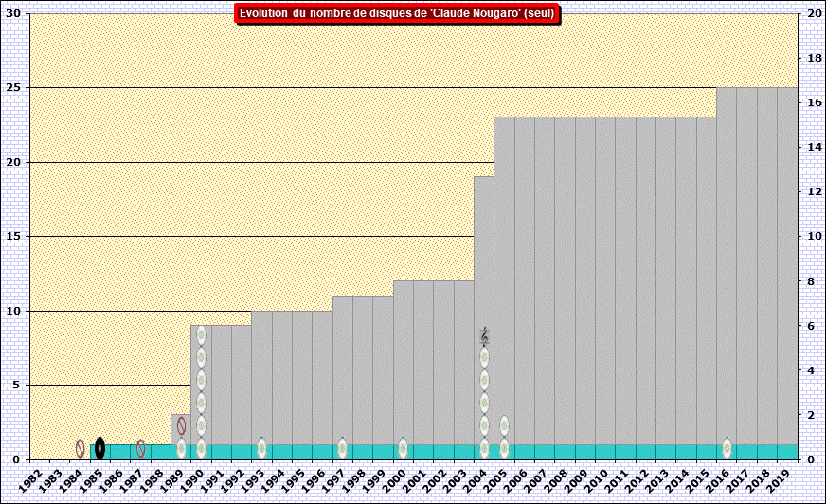Click the black vinyl record icon at 1985
Image resolution: width=826 pixels, height=504 pixels.
click(99, 448)
